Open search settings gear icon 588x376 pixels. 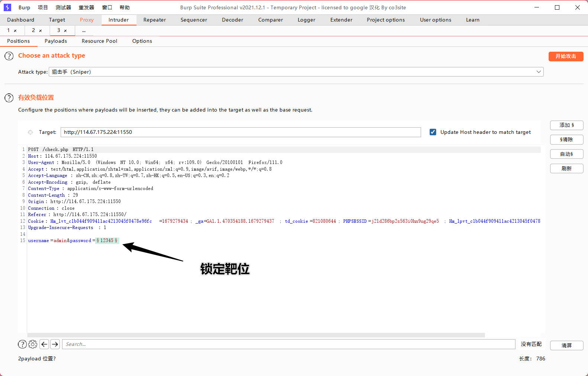[x=33, y=344]
